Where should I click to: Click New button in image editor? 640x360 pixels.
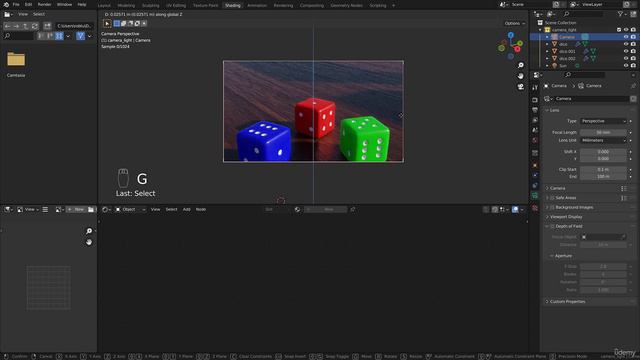(76, 209)
